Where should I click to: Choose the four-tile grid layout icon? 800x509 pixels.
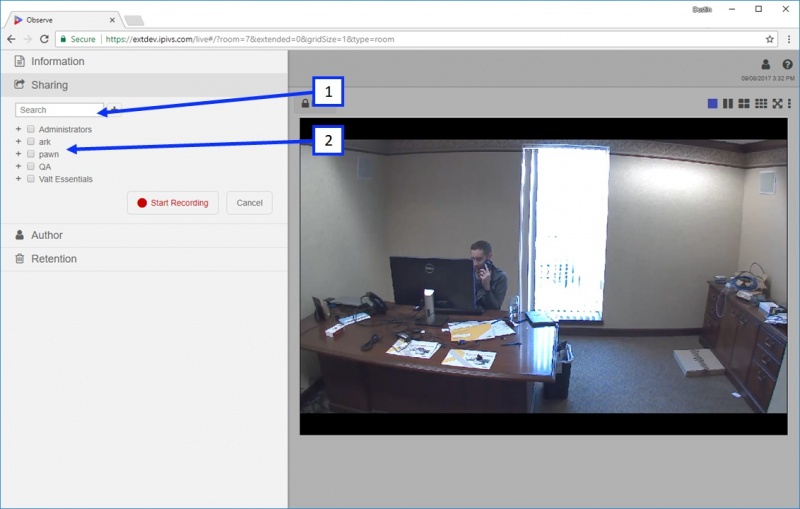click(744, 104)
